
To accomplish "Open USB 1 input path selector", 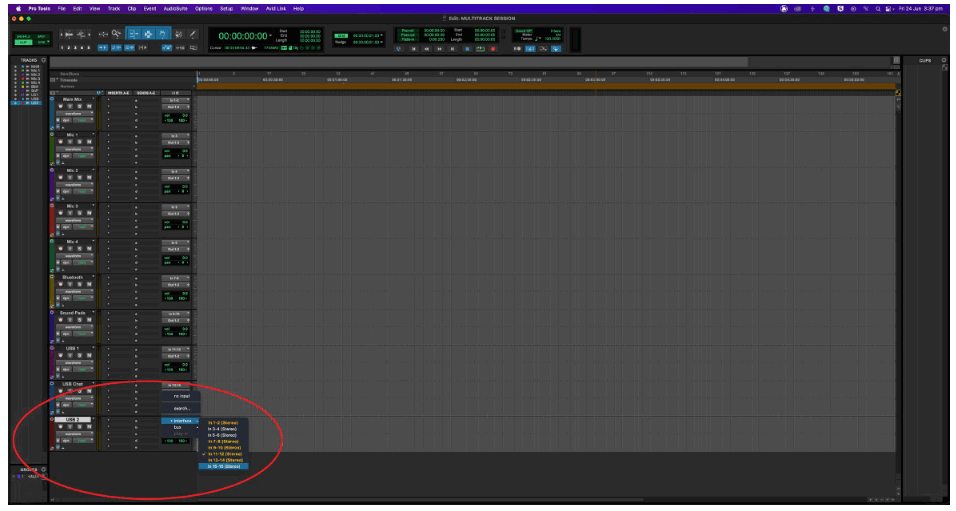I will pos(176,349).
